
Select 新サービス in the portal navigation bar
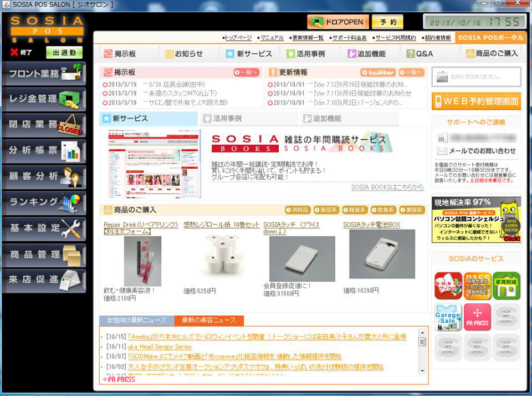[249, 54]
